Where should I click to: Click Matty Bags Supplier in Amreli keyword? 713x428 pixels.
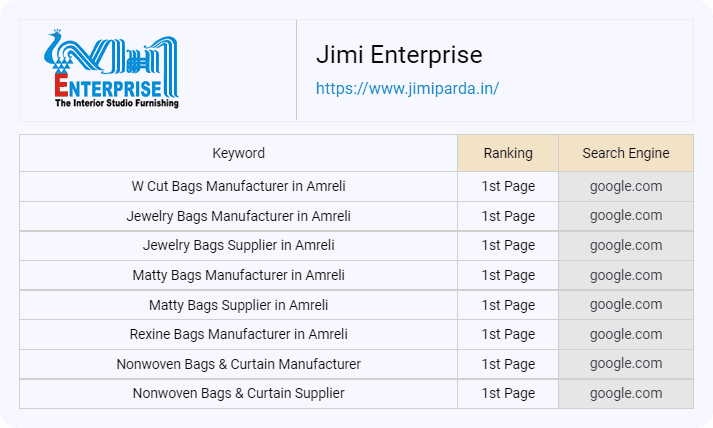click(238, 305)
